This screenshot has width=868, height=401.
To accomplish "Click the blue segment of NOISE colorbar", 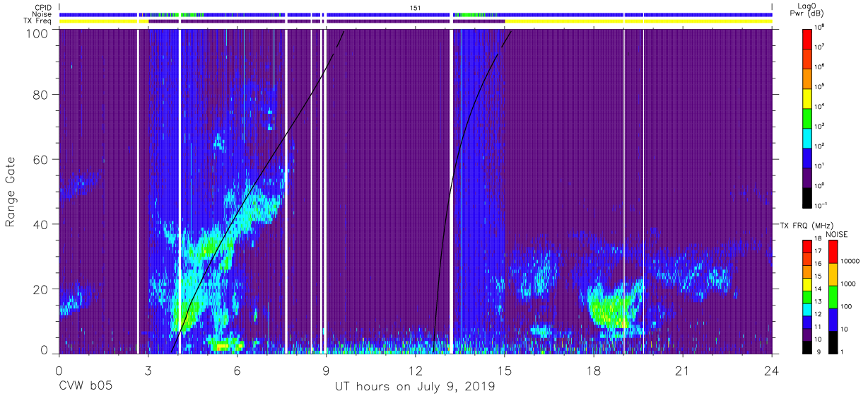I will (833, 320).
